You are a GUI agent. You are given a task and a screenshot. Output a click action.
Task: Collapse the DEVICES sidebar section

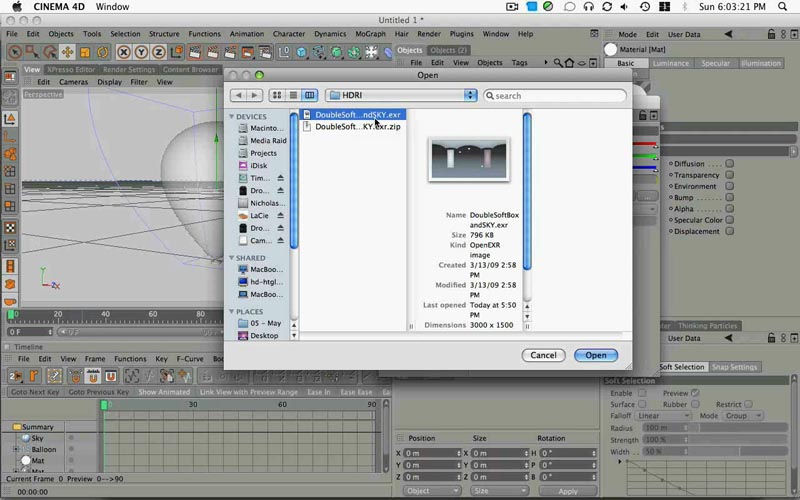click(232, 116)
